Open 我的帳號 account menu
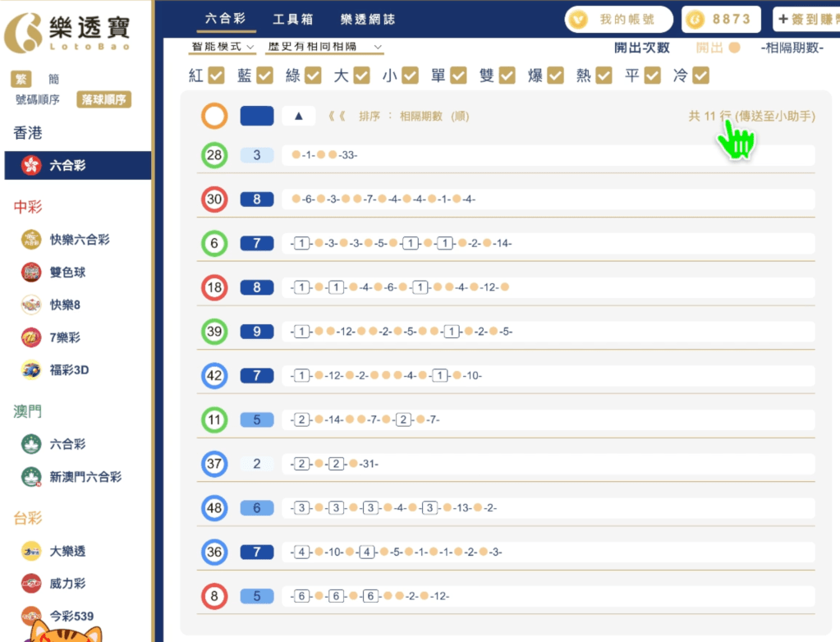 click(x=617, y=19)
